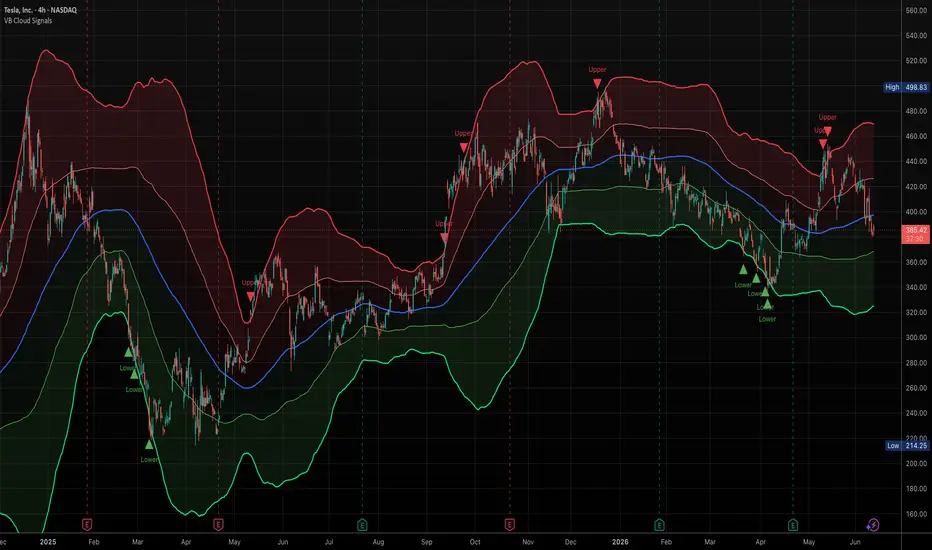Click the Sep label on the time axis

426,542
